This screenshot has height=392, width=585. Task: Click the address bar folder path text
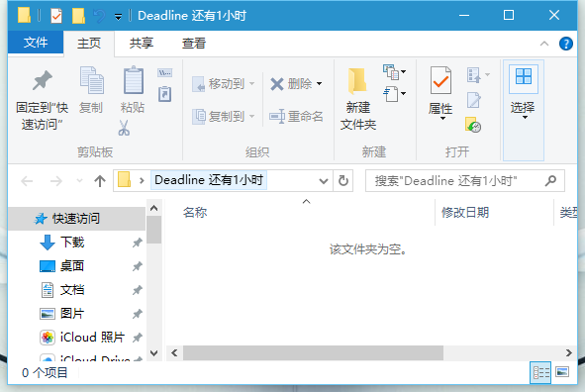(209, 180)
